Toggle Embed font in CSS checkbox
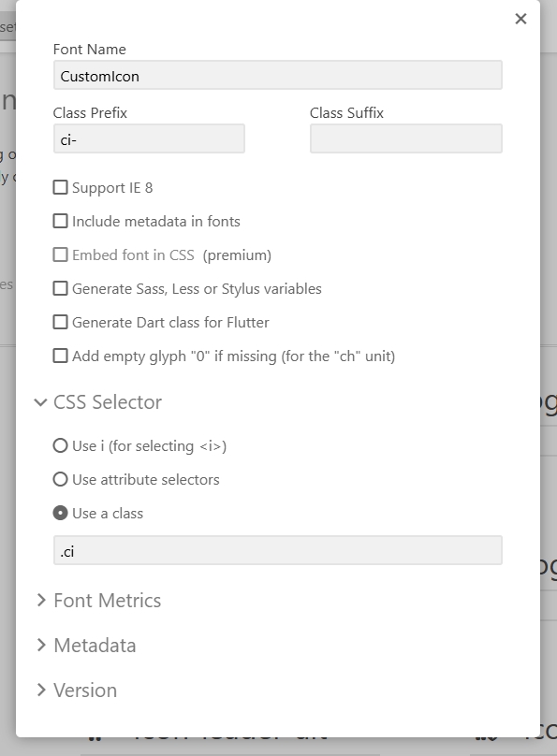Screen dimensions: 557x756 [x=60, y=254]
